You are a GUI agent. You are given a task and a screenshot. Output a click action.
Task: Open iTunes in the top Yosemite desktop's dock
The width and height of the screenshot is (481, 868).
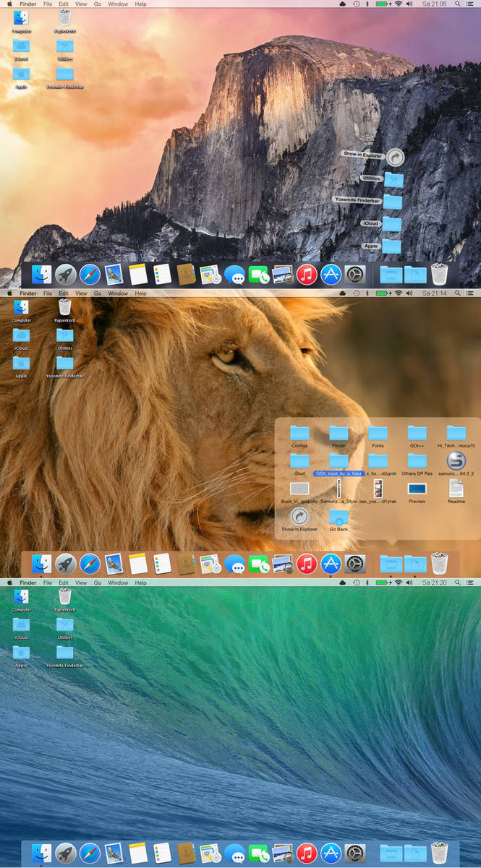tap(307, 275)
